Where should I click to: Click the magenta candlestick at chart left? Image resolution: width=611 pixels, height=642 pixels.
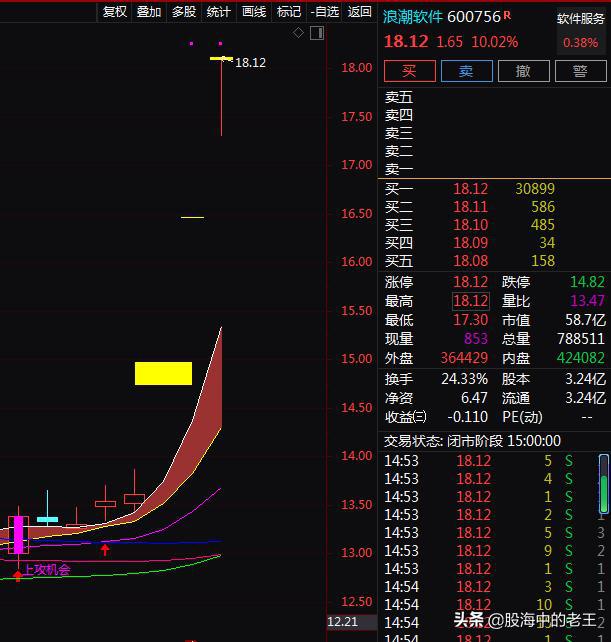pos(18,535)
